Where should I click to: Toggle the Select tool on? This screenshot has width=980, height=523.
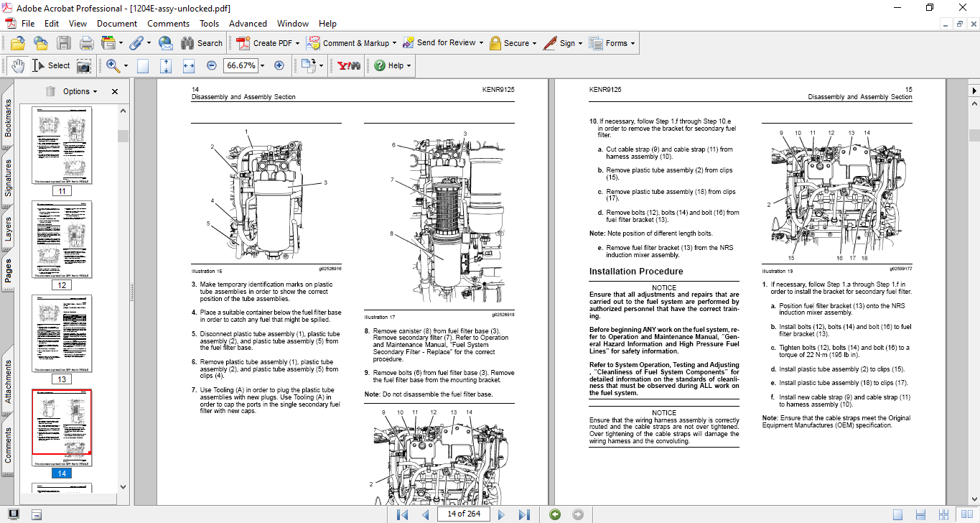[50, 65]
